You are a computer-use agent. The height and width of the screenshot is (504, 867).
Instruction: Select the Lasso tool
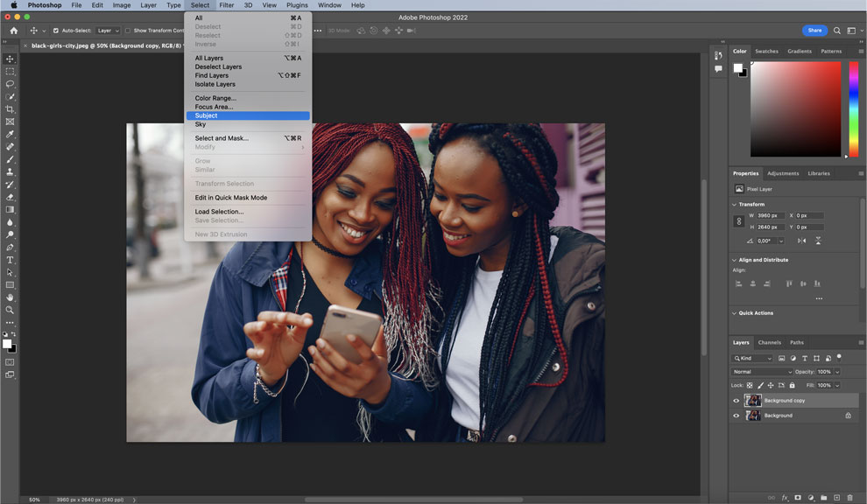pos(10,84)
